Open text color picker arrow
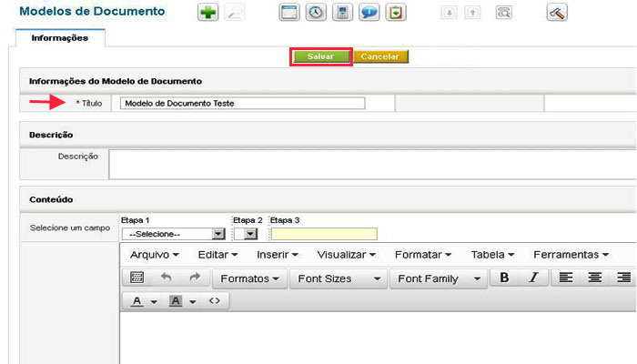This screenshot has width=637, height=364. [x=154, y=301]
